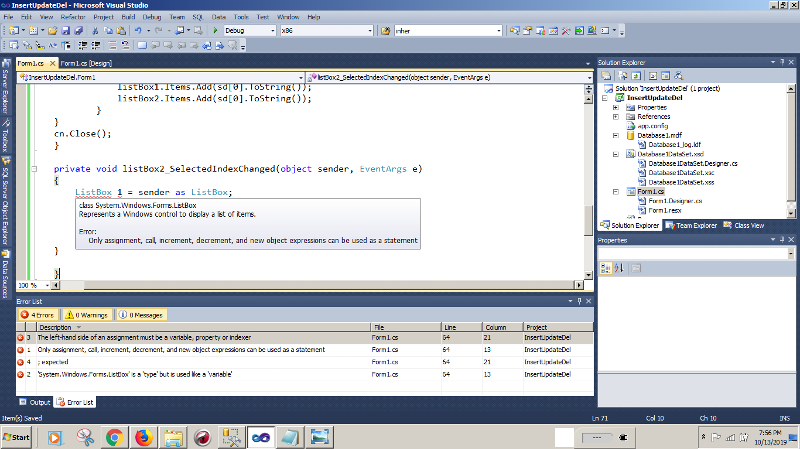The height and width of the screenshot is (449, 800).
Task: Switch to Form1.cs [Design] tab
Action: click(86, 63)
